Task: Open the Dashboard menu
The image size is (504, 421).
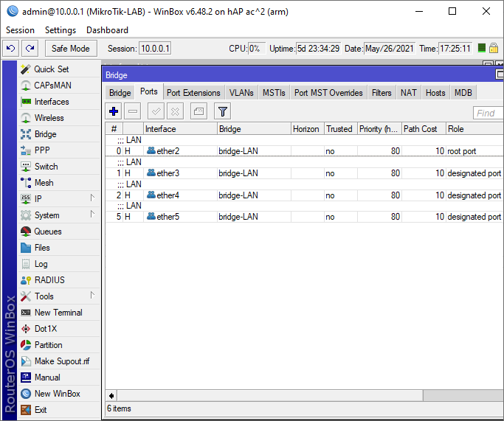Action: pyautogui.click(x=107, y=30)
